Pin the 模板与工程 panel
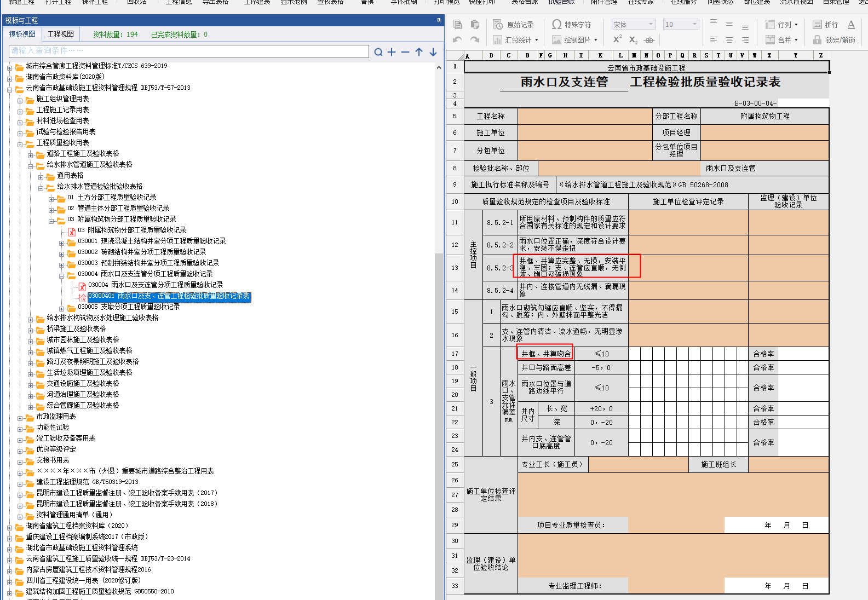 pos(439,20)
